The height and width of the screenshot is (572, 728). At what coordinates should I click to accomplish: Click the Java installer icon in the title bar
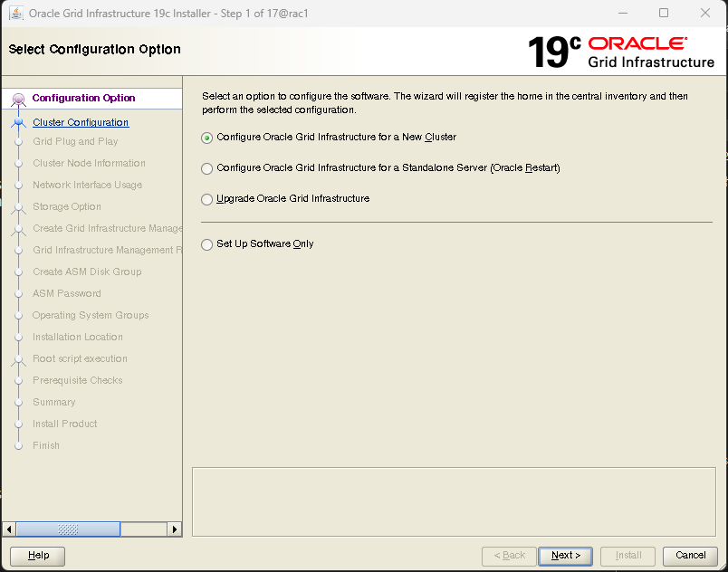pos(15,13)
